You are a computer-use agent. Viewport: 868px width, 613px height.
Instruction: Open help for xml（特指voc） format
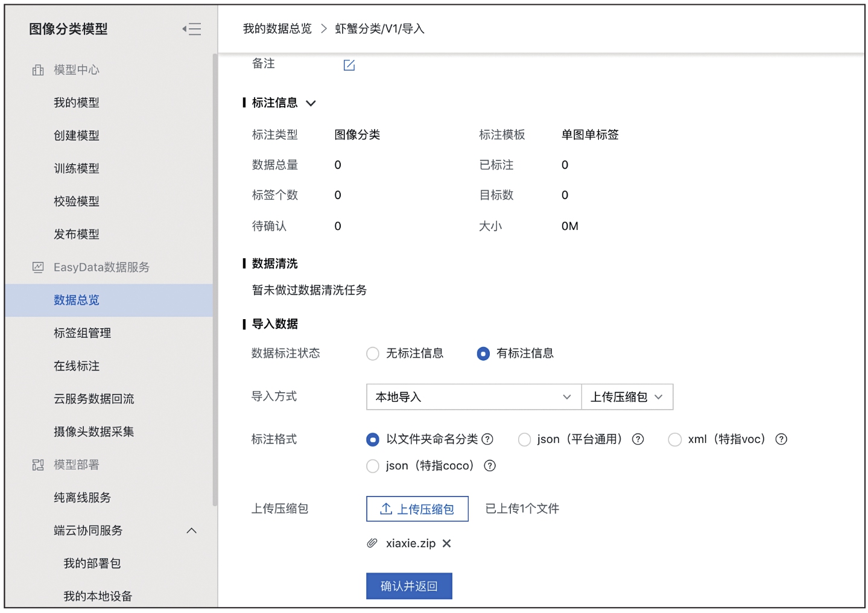pyautogui.click(x=781, y=439)
